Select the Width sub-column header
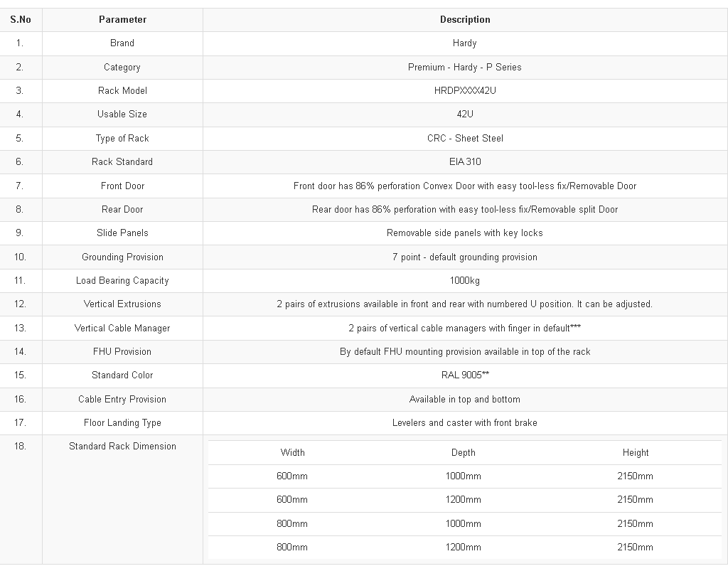The width and height of the screenshot is (728, 571). pos(292,453)
